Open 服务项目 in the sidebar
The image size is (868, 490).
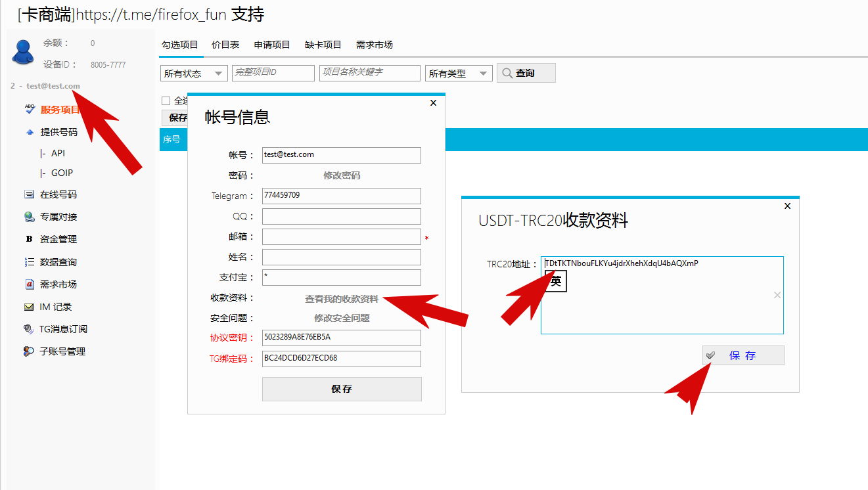click(60, 110)
